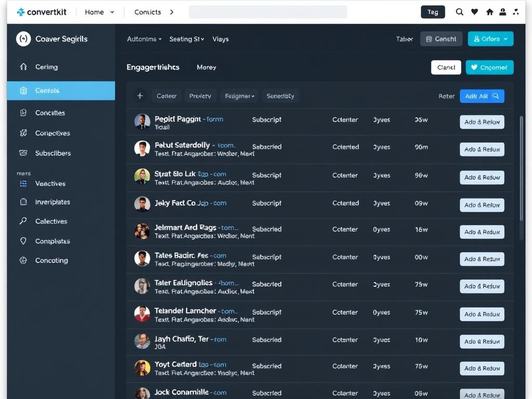Select the Calectives magnifier icon in sidebar
This screenshot has height=399, width=532.
pos(22,221)
